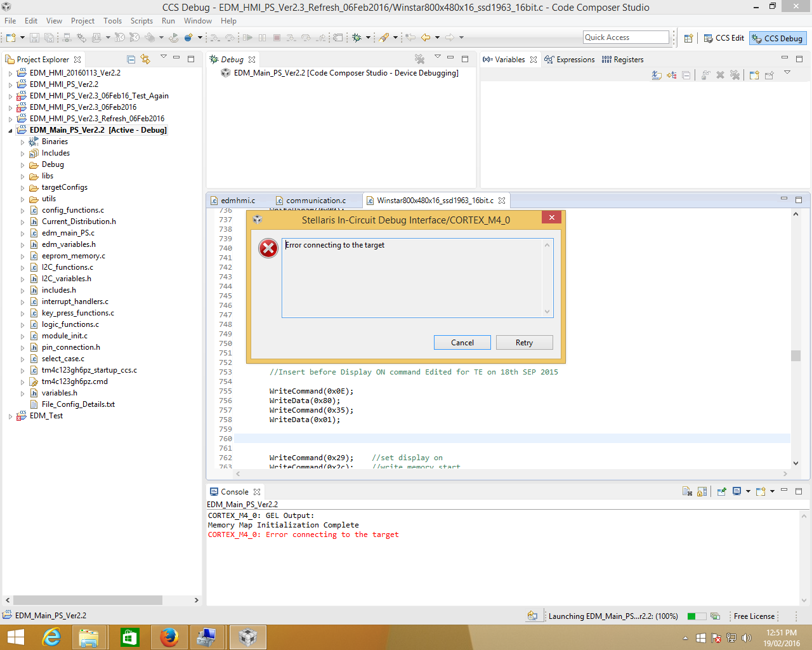The height and width of the screenshot is (650, 812).
Task: Toggle Show Logical Structure in Variables view
Action: pos(672,75)
